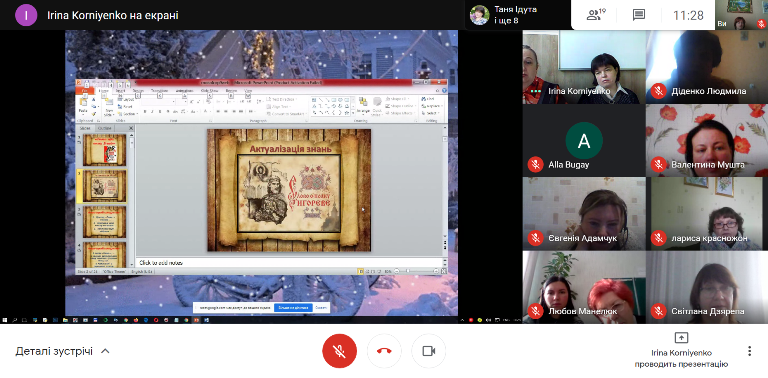This screenshot has height=378, width=768.
Task: Click Таня Ідута's round avatar picture
Action: tap(480, 15)
